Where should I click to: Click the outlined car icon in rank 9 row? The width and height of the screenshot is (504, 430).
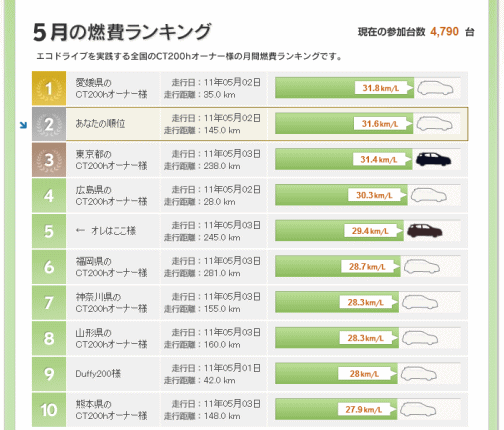(419, 374)
